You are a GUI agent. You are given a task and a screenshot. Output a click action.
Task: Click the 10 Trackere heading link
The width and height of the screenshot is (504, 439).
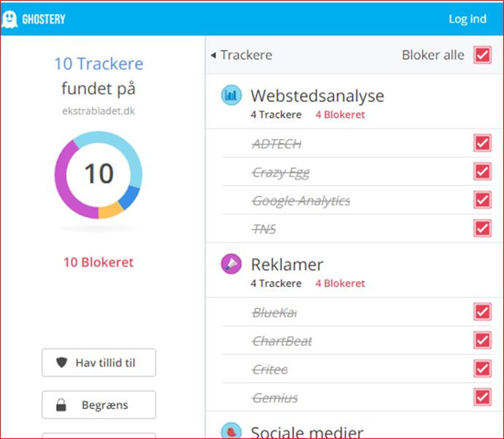[x=99, y=64]
